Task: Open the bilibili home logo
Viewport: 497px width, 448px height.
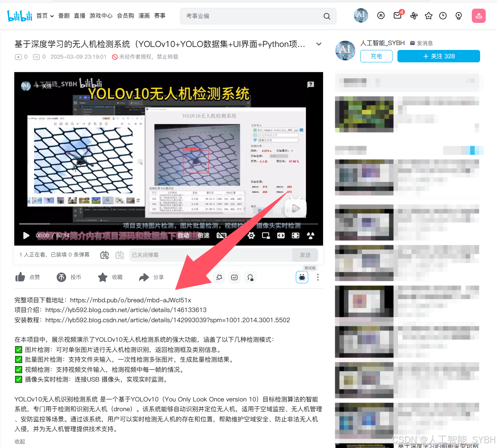Action: pos(20,16)
